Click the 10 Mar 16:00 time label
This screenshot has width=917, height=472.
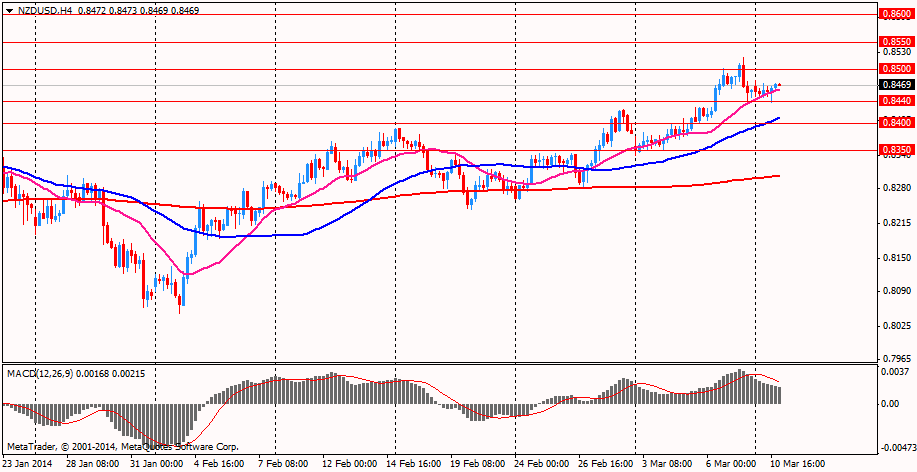[797, 464]
